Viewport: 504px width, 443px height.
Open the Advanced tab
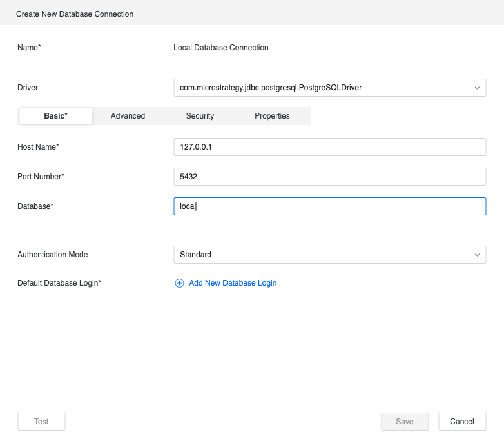(128, 116)
